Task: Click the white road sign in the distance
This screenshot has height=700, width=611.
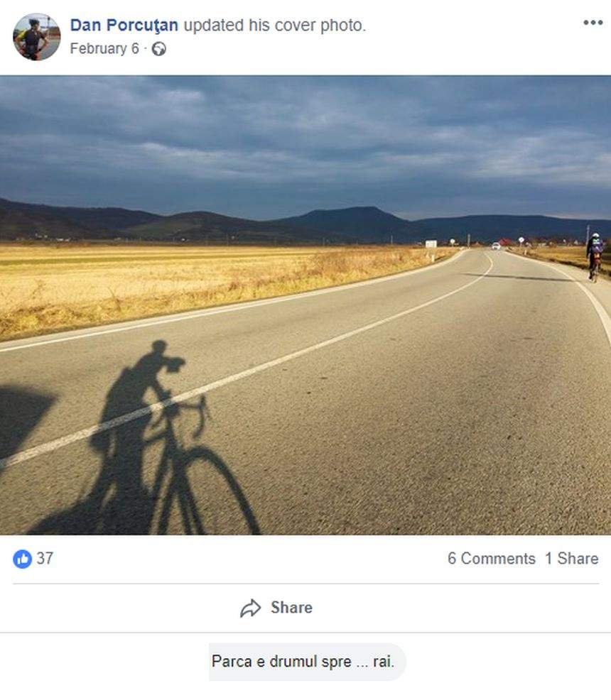Action: (431, 244)
